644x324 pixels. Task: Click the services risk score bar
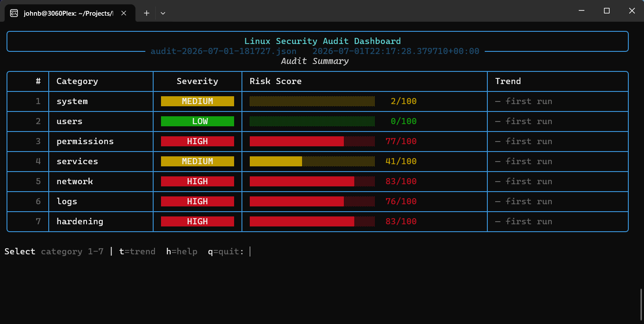(312, 162)
